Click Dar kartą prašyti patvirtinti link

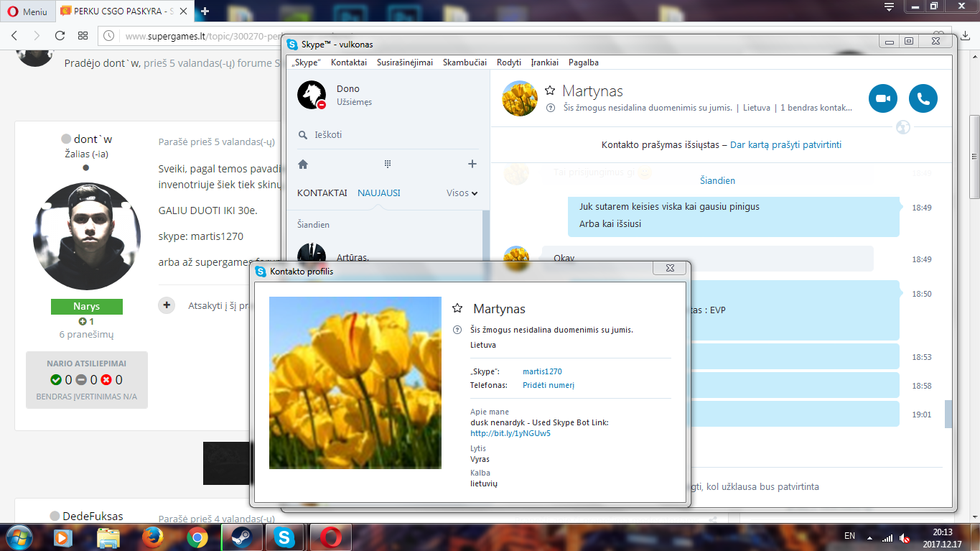[785, 145]
